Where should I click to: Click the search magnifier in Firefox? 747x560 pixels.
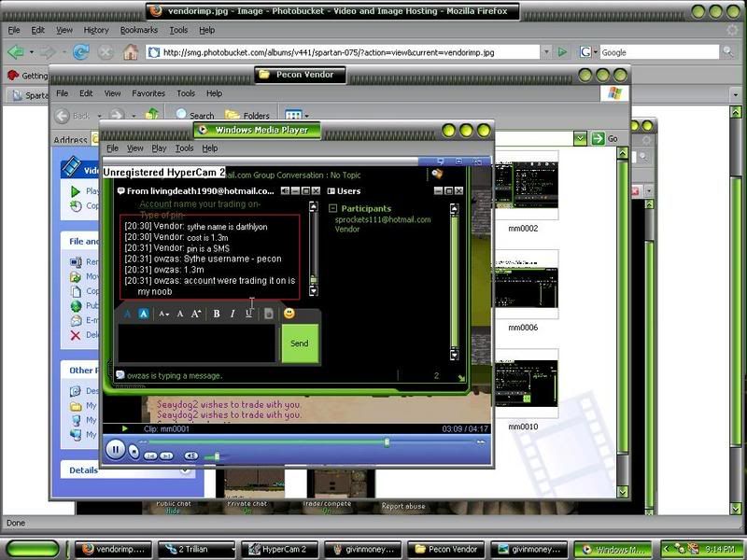(727, 51)
